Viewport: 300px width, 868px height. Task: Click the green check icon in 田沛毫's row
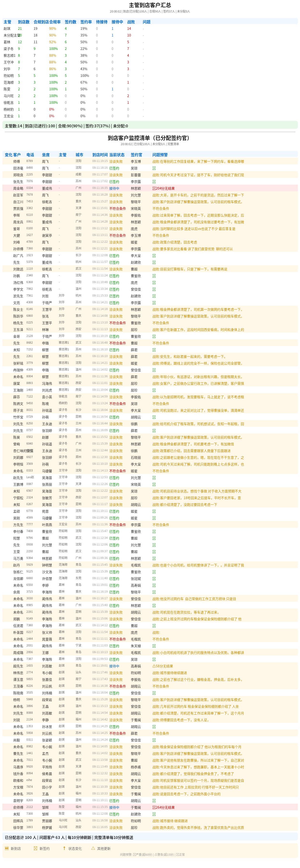pos(154,168)
